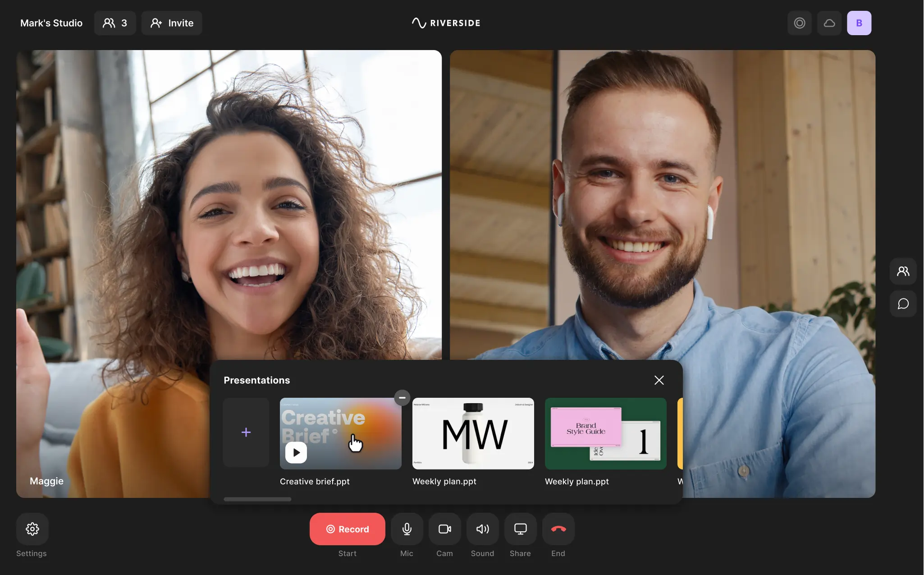Image resolution: width=924 pixels, height=575 pixels.
Task: Open the participants count dropdown showing 3
Action: click(115, 23)
